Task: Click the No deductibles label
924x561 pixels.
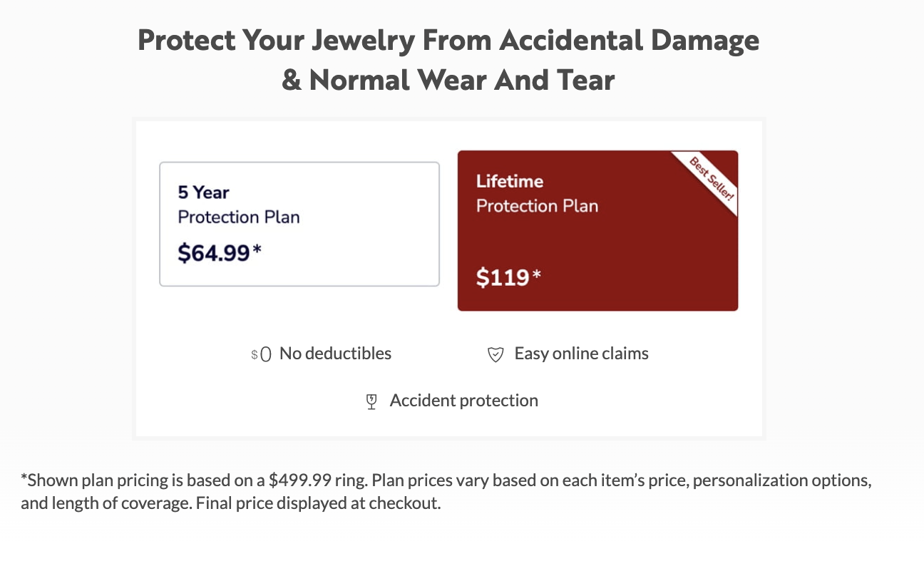Action: [x=335, y=354]
